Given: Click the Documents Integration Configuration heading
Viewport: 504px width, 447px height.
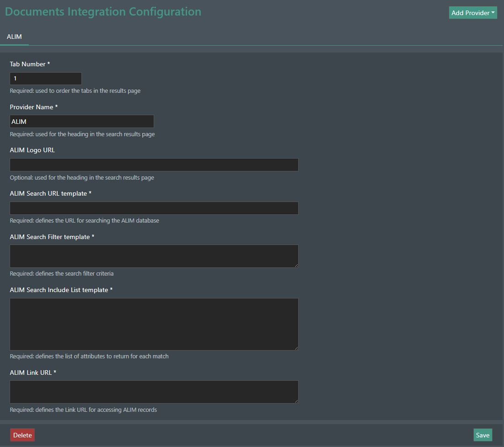Looking at the screenshot, I should click(103, 11).
